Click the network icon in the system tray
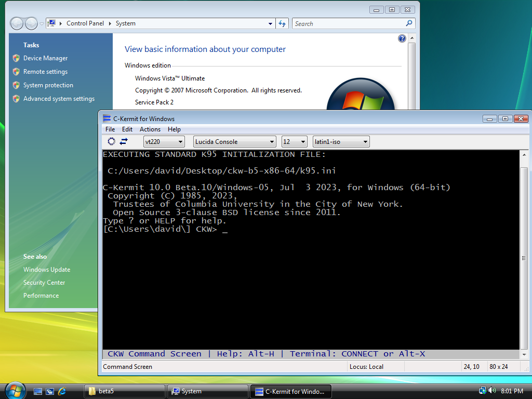532x399 pixels. pos(482,391)
